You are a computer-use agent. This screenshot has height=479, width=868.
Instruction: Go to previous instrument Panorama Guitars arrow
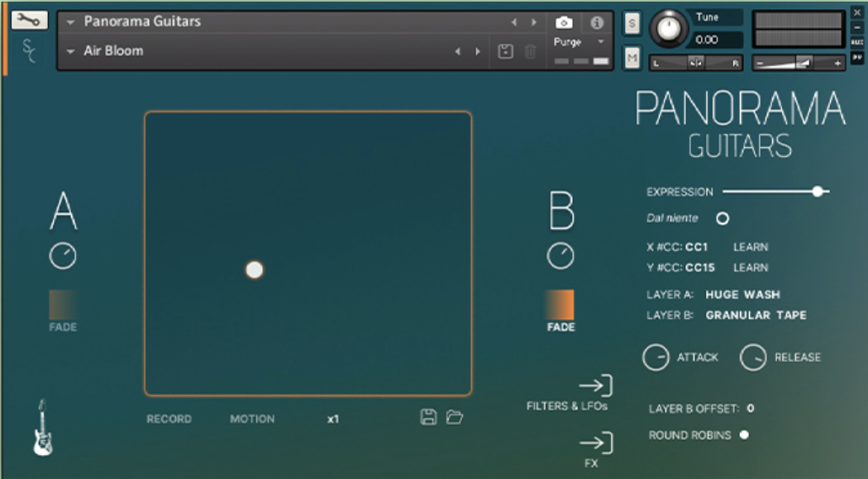tap(513, 22)
